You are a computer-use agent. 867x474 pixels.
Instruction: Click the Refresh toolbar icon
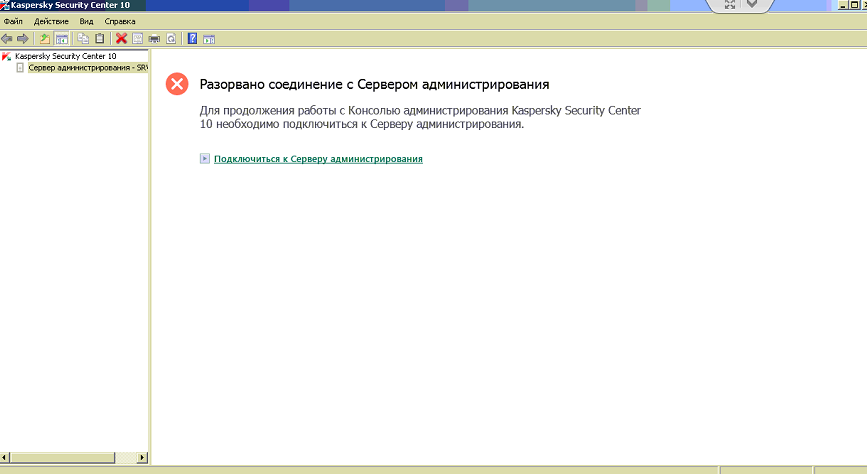[171, 39]
